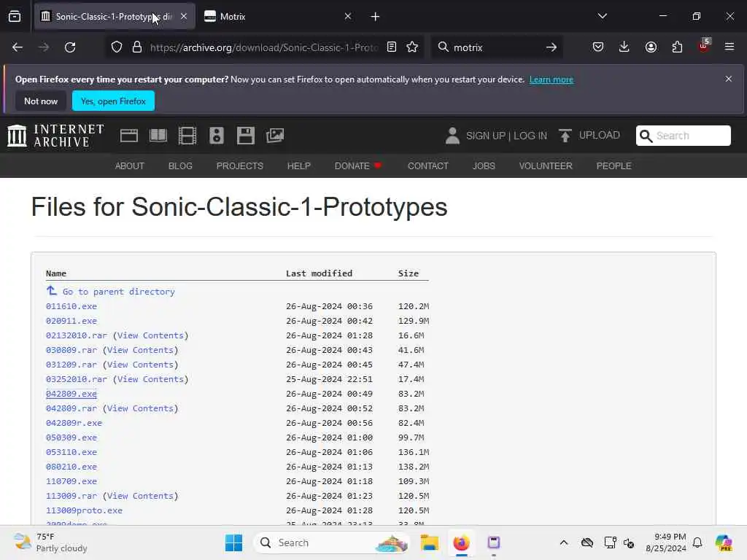Submit motrix search with arrow
Screen dimensions: 747x560
pos(551,47)
